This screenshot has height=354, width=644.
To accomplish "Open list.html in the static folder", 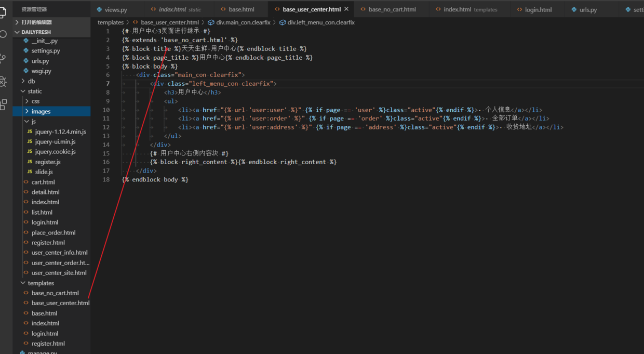I will (42, 212).
